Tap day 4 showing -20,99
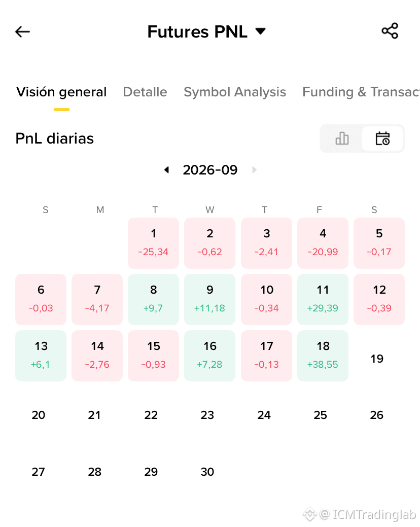This screenshot has width=420, height=527. coord(323,243)
